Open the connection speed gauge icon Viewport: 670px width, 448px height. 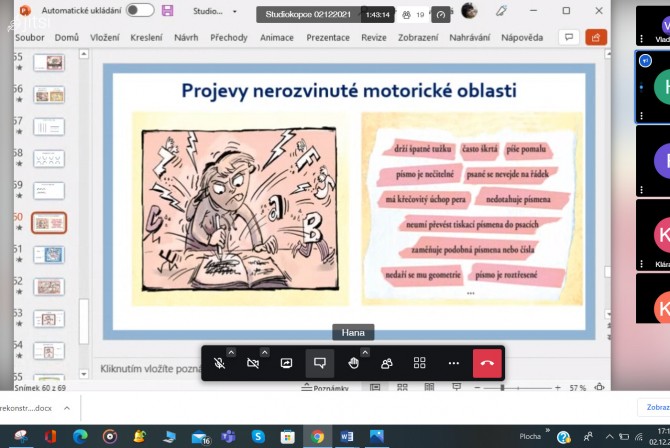click(441, 15)
